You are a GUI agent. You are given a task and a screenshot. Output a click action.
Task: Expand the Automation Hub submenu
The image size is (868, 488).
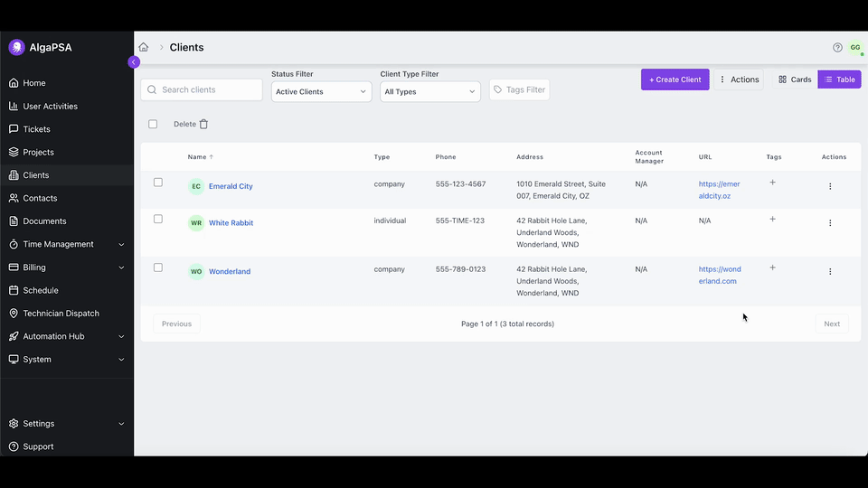point(121,336)
